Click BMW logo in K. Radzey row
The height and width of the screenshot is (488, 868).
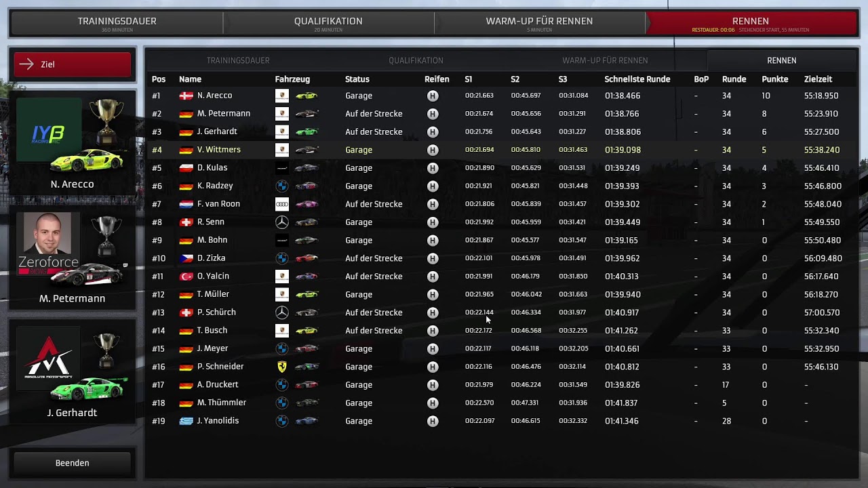pos(282,186)
